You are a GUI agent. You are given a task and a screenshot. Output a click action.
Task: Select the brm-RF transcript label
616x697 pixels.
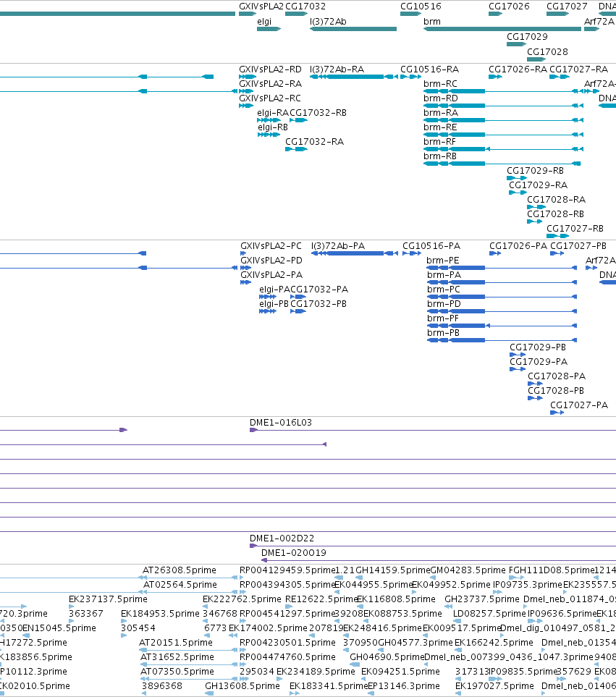point(439,142)
